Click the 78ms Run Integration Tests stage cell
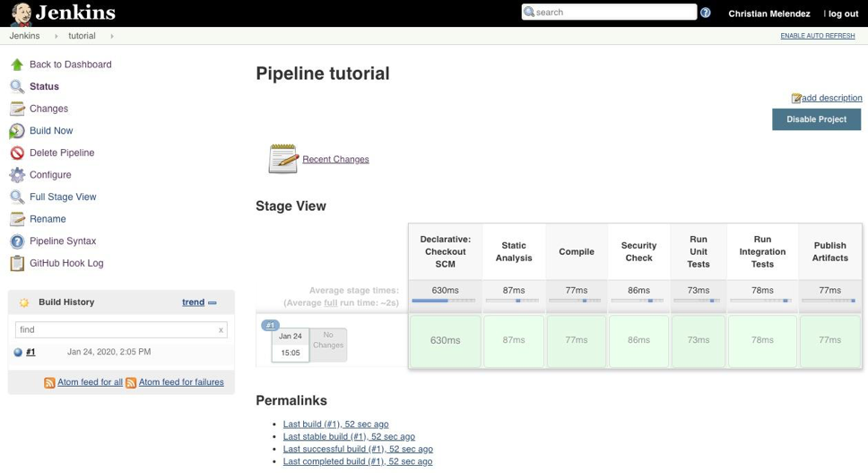Screen dimensions: 868x473 (762, 341)
